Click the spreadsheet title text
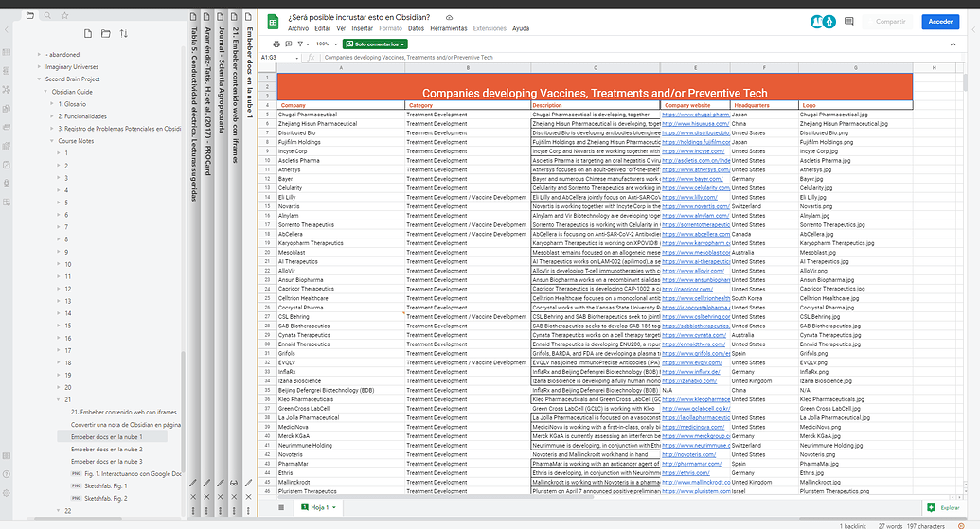The height and width of the screenshot is (529, 980). click(x=359, y=17)
